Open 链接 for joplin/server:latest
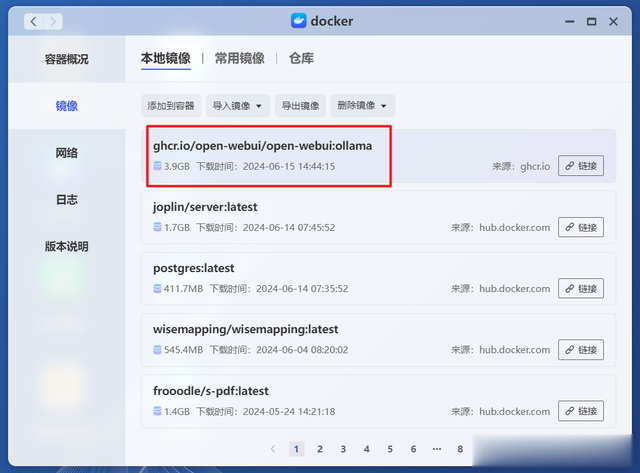The image size is (640, 473). [581, 227]
